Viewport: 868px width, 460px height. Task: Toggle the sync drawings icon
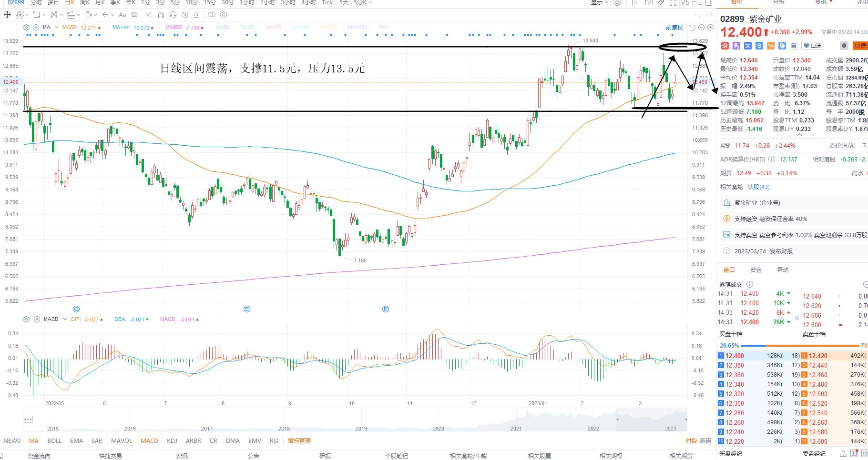pos(173,15)
